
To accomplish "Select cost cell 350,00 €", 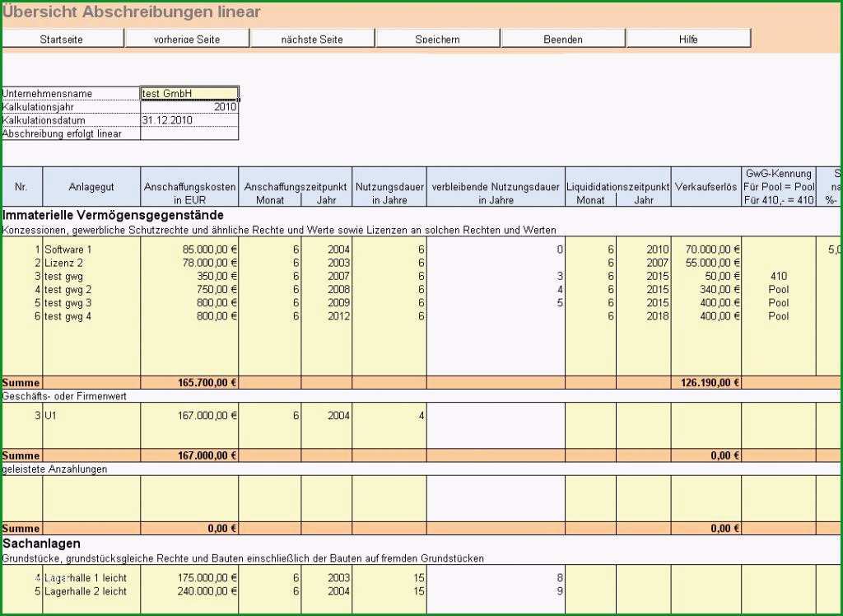I will pos(189,277).
